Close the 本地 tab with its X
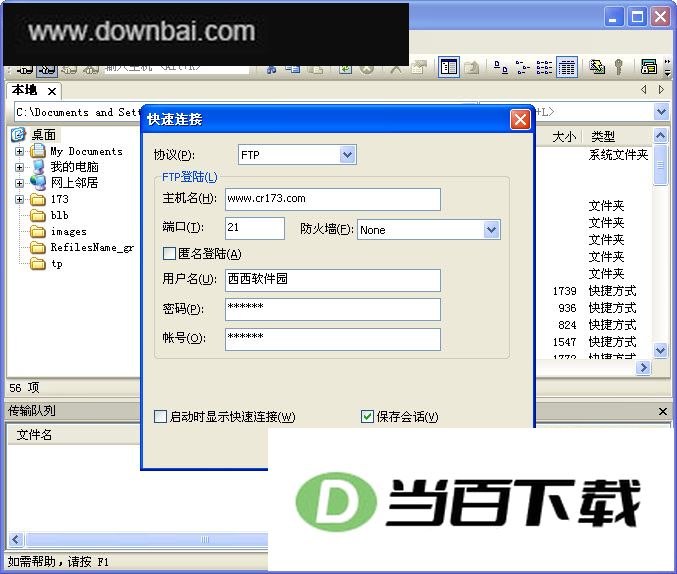Screen dimensions: 677x574 pyautogui.click(x=52, y=92)
